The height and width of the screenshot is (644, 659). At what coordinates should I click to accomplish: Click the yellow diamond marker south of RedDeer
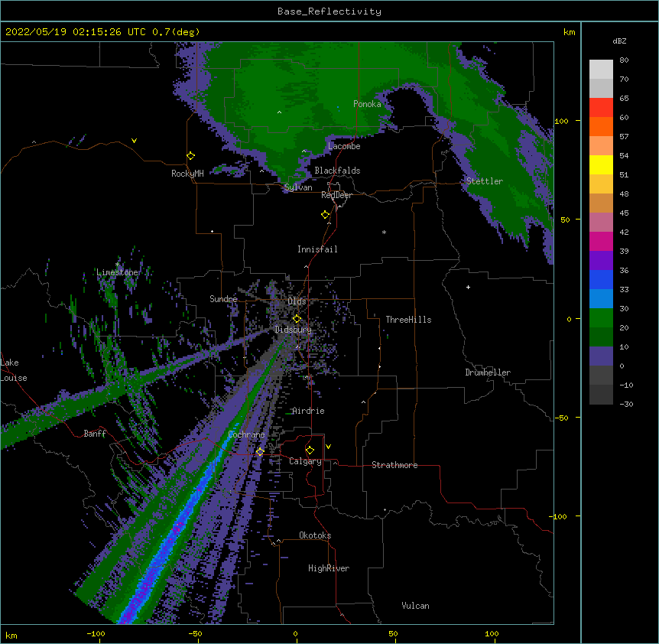coord(326,215)
